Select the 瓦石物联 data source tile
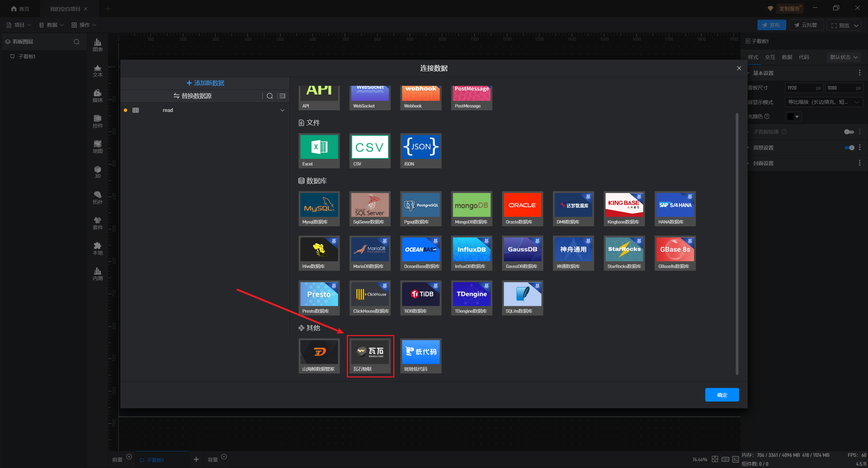 (370, 356)
